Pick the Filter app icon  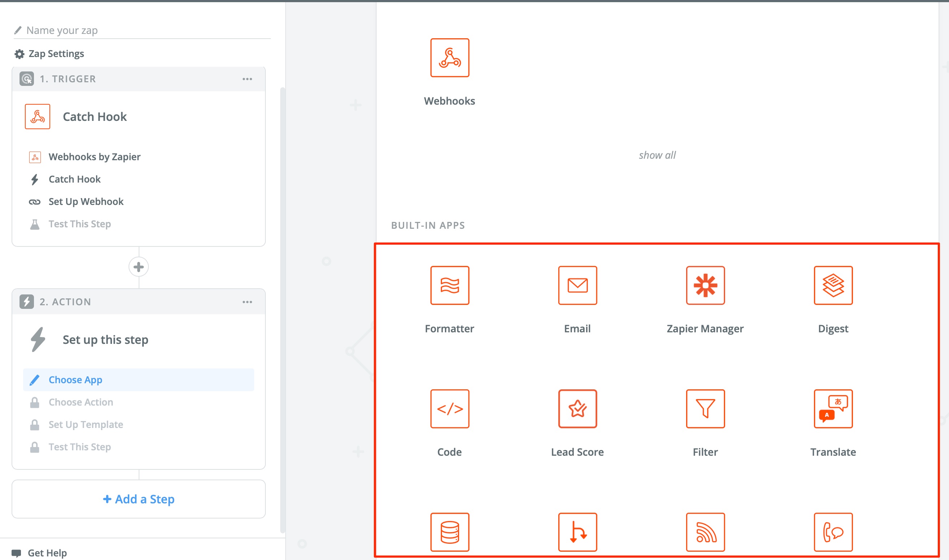(705, 409)
